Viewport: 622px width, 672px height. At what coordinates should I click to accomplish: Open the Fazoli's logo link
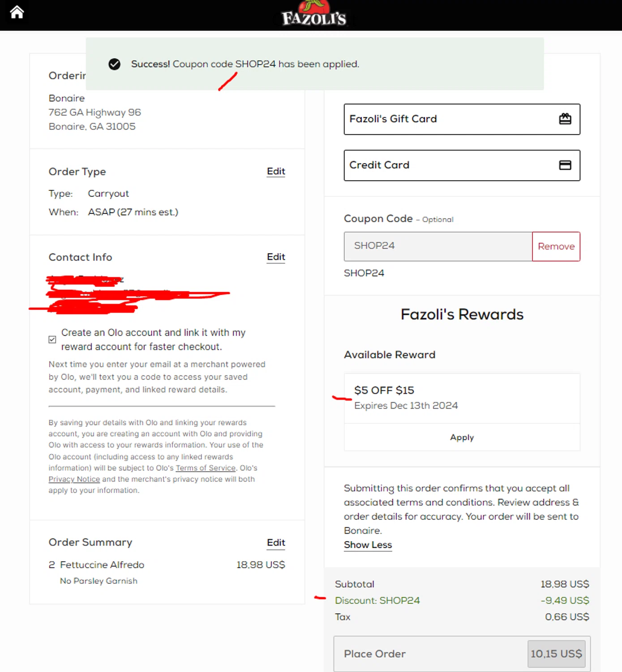pyautogui.click(x=314, y=13)
